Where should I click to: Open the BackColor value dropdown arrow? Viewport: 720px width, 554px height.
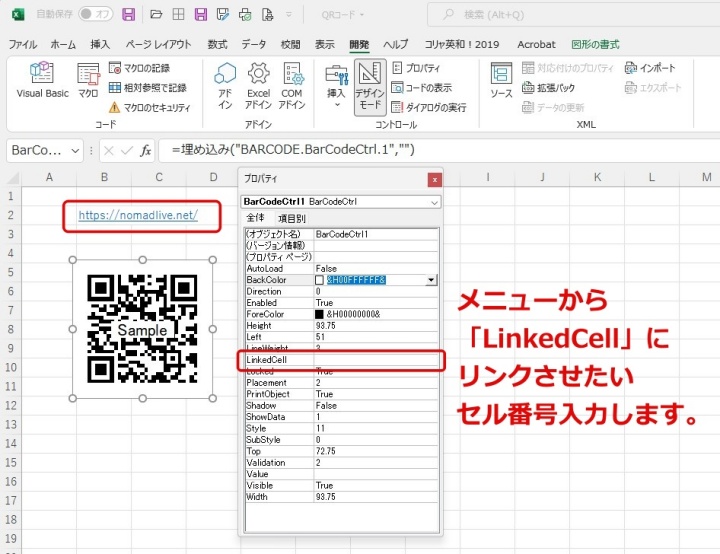pyautogui.click(x=431, y=280)
